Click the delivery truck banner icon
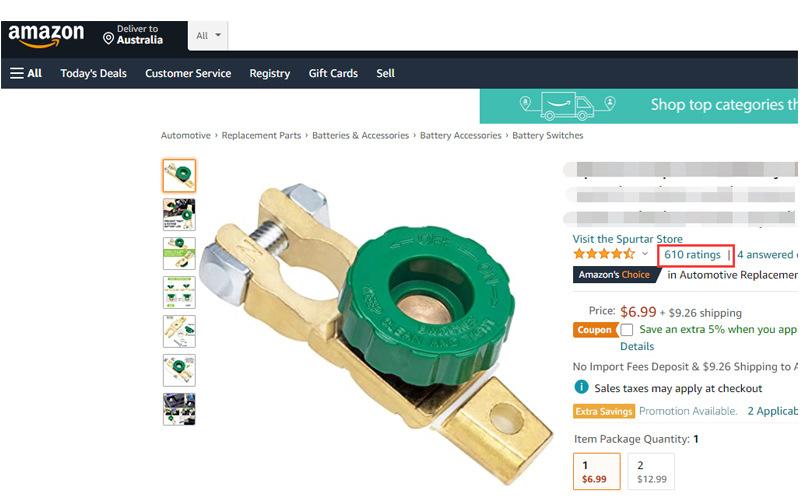Image resolution: width=800 pixels, height=504 pixels. click(x=567, y=106)
